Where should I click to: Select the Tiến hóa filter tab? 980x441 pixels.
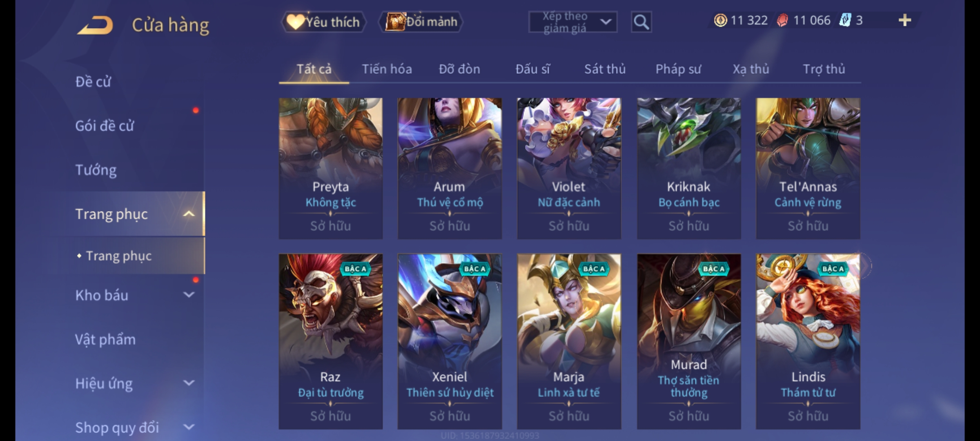[x=387, y=69]
